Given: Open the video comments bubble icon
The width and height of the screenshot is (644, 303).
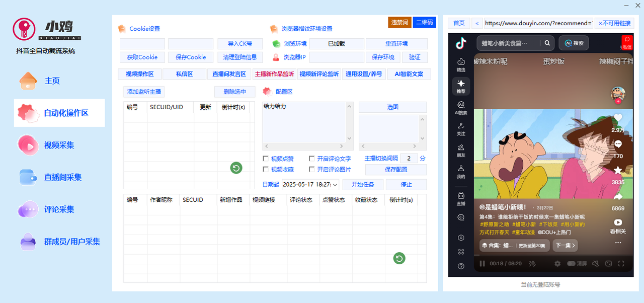Looking at the screenshot, I should (x=618, y=144).
